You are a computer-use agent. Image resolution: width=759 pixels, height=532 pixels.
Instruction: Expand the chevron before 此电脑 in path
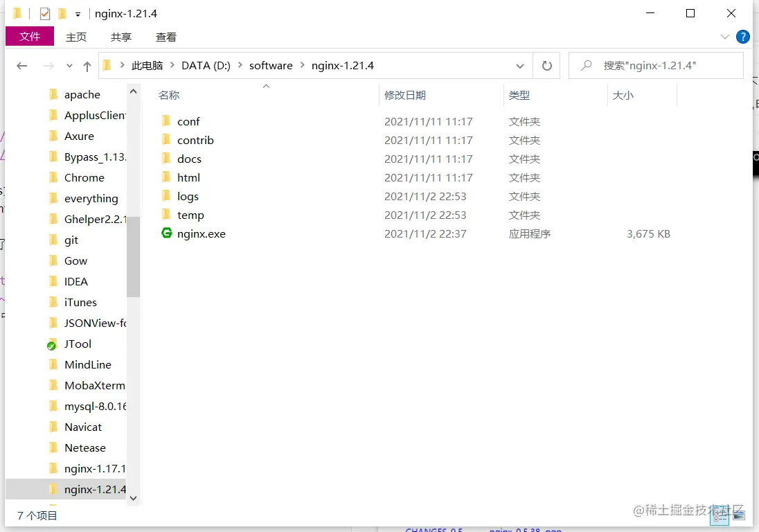(122, 65)
